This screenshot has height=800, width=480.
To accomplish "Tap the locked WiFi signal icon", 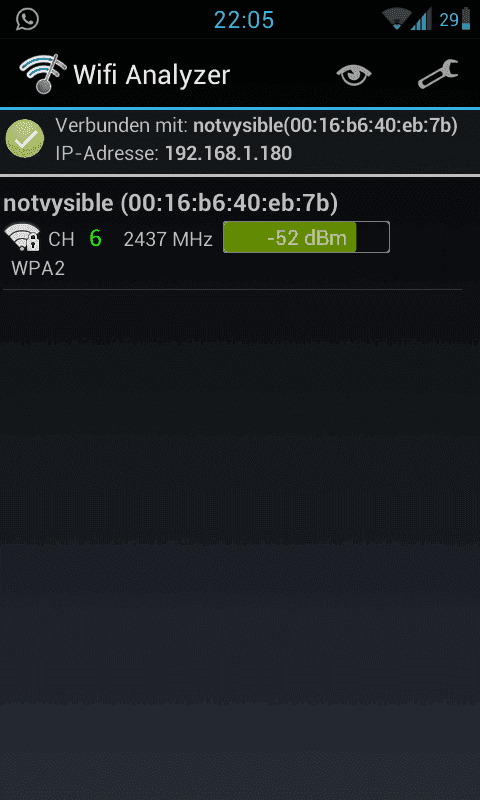I will (x=22, y=237).
